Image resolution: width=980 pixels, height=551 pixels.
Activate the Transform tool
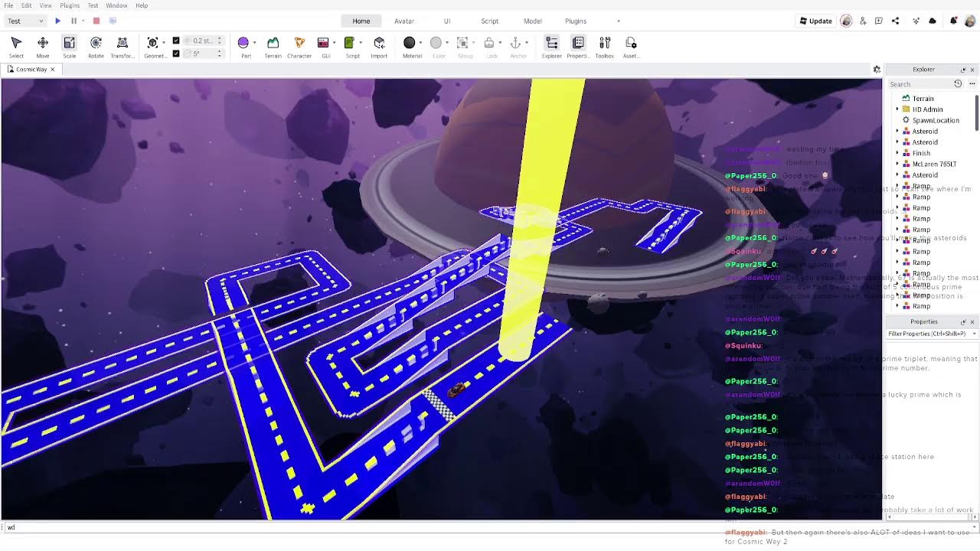click(122, 47)
